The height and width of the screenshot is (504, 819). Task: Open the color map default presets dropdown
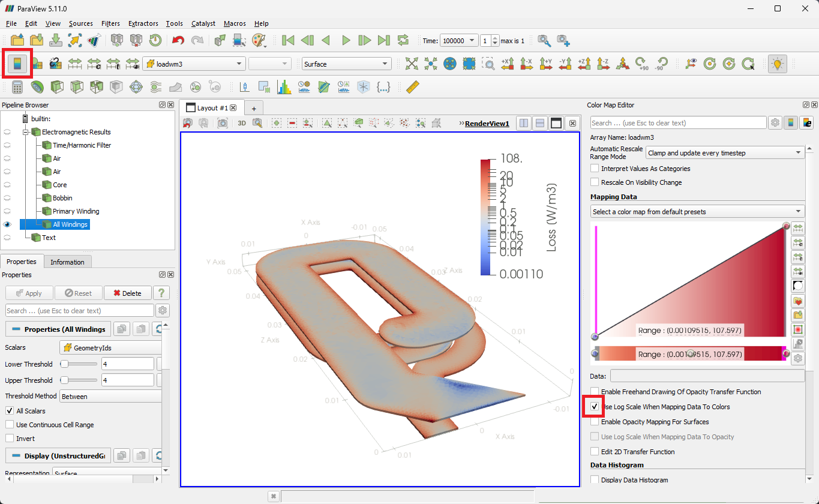tap(697, 212)
